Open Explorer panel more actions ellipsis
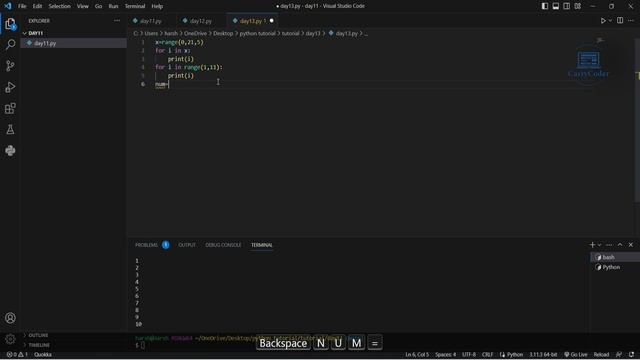This screenshot has height=360, width=640. tap(117, 20)
